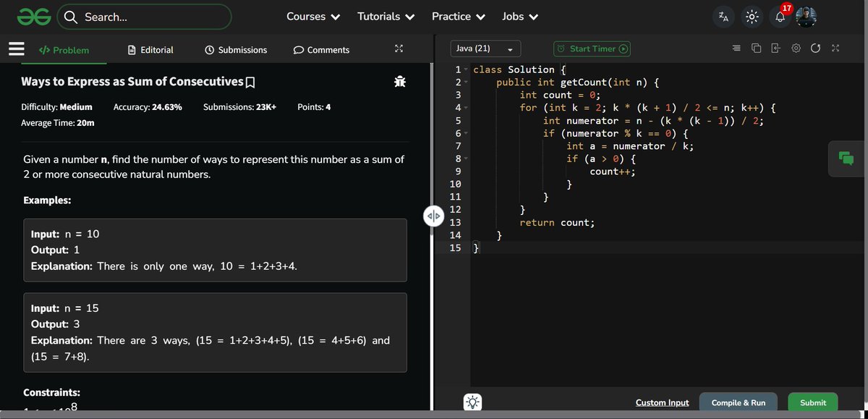
Task: Click the 'Examples:' heading
Action: click(x=47, y=200)
